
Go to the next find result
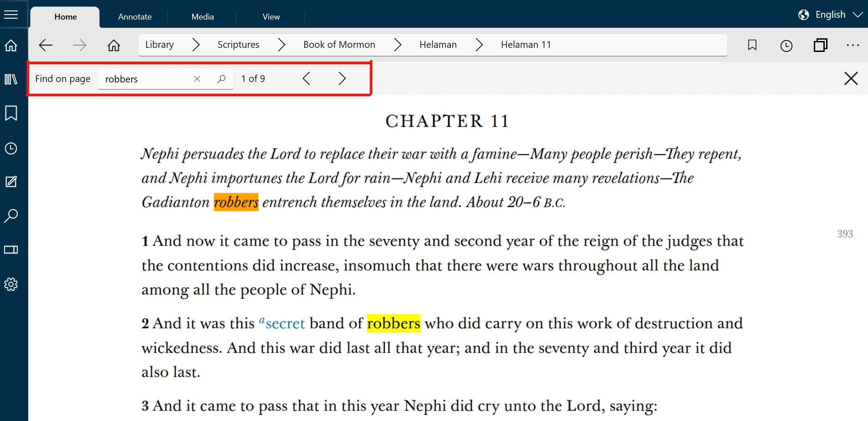pos(342,78)
